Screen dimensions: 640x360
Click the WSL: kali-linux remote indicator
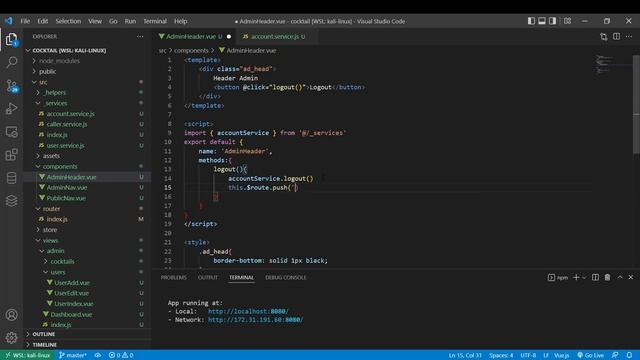27,355
